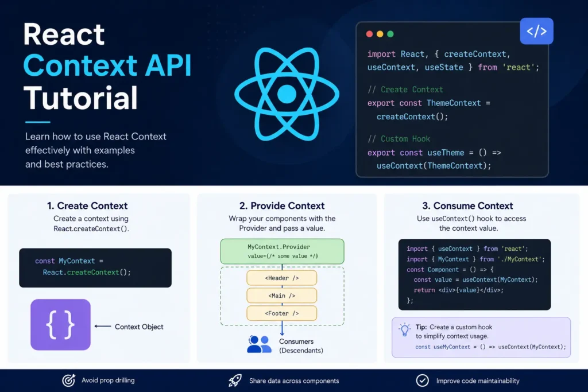The height and width of the screenshot is (392, 588).
Task: Click the React atom logo
Action: [x=287, y=94]
